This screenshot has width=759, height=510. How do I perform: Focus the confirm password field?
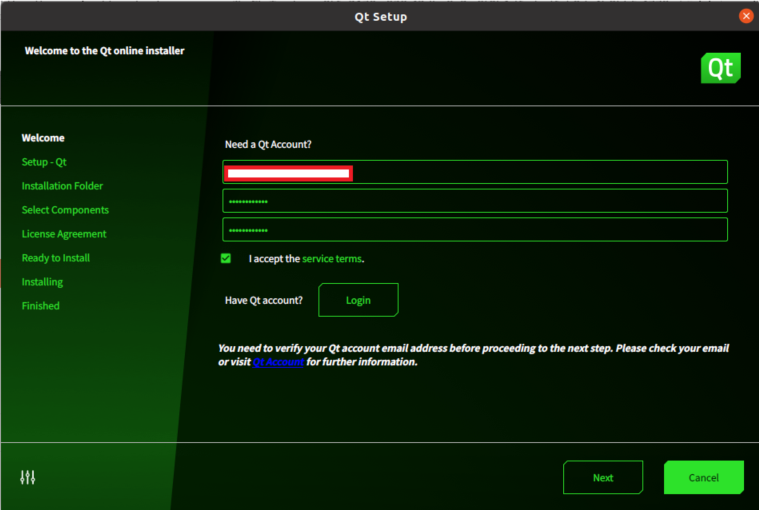tap(475, 229)
